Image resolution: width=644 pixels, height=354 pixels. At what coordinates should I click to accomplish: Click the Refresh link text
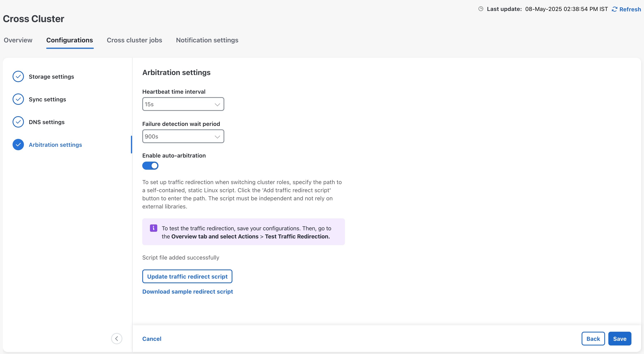point(630,9)
